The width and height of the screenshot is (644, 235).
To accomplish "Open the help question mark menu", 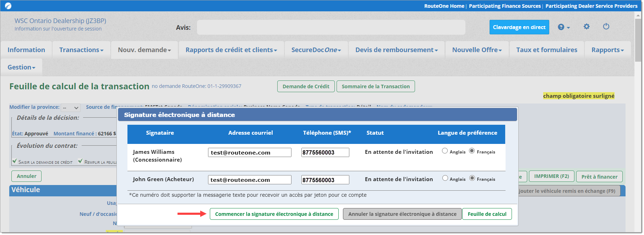I will tap(564, 27).
